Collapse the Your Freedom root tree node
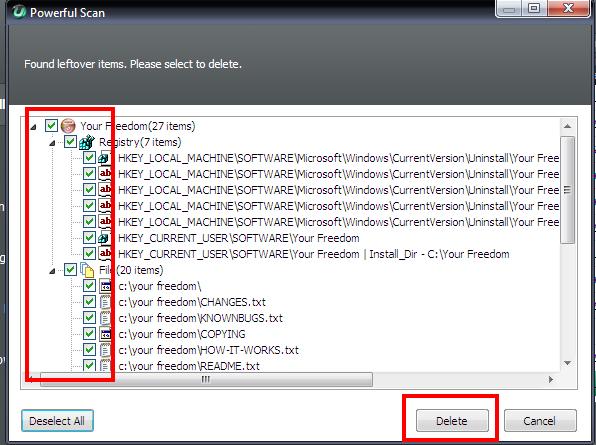Image resolution: width=596 pixels, height=445 pixels. pos(33,127)
